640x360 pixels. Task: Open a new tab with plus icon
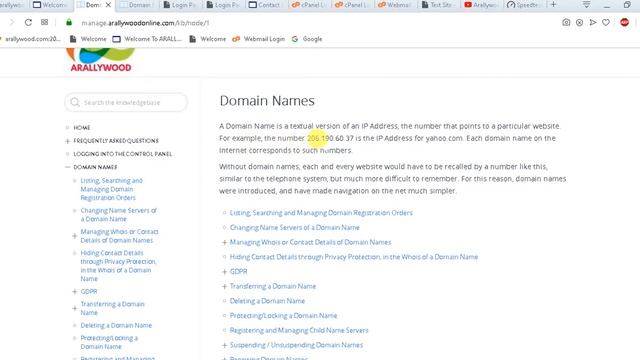point(553,4)
